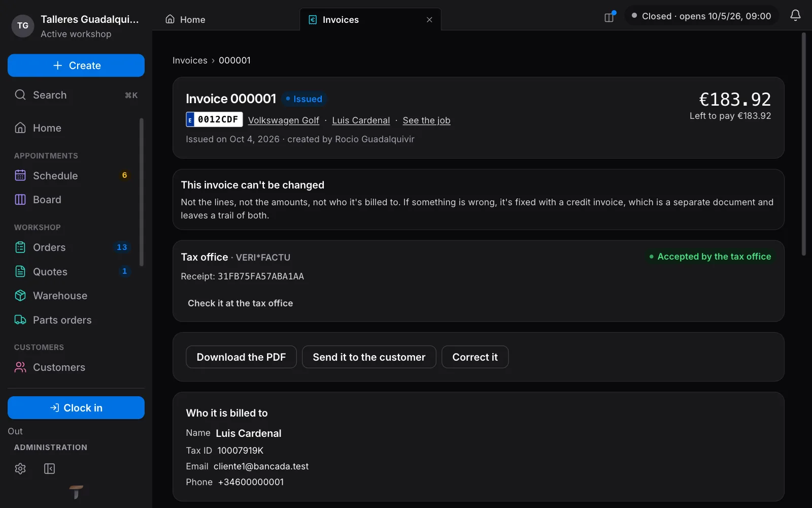Click the Clock in button

click(x=76, y=408)
